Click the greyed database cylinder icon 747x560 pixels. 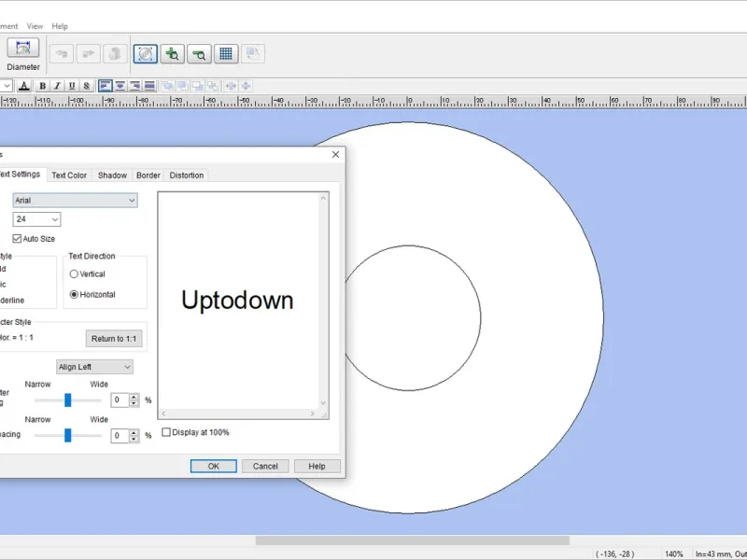click(x=115, y=53)
